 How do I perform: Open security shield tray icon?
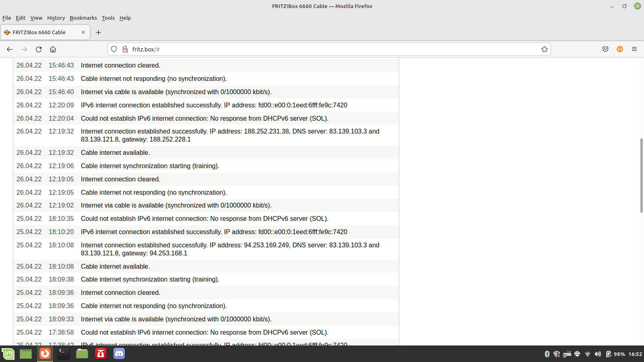click(x=557, y=354)
